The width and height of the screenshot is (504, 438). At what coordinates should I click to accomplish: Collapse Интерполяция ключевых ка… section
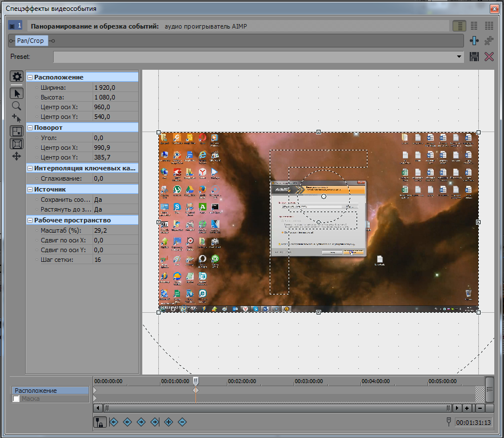point(30,168)
